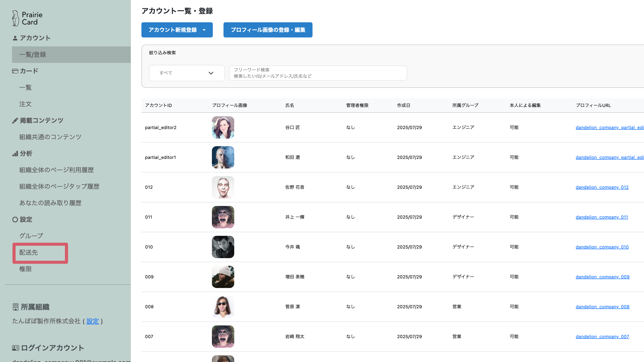This screenshot has height=362, width=644.
Task: Click the 設定 link beside たんぽぽ製作所株式会社
Action: pos(93,321)
